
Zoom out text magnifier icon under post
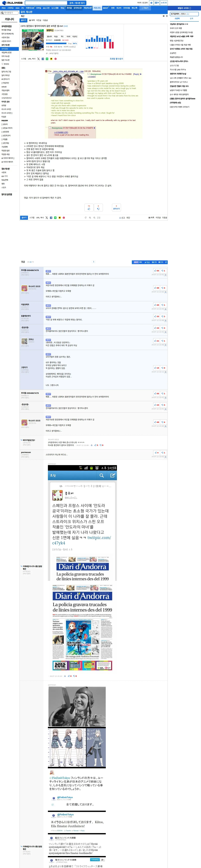94,218
